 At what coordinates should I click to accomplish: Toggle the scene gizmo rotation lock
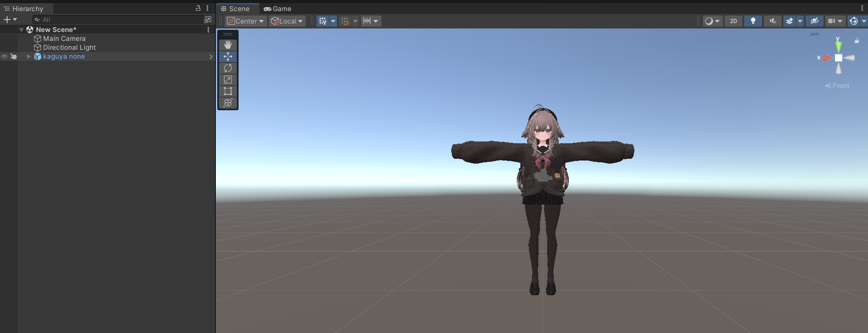(856, 41)
